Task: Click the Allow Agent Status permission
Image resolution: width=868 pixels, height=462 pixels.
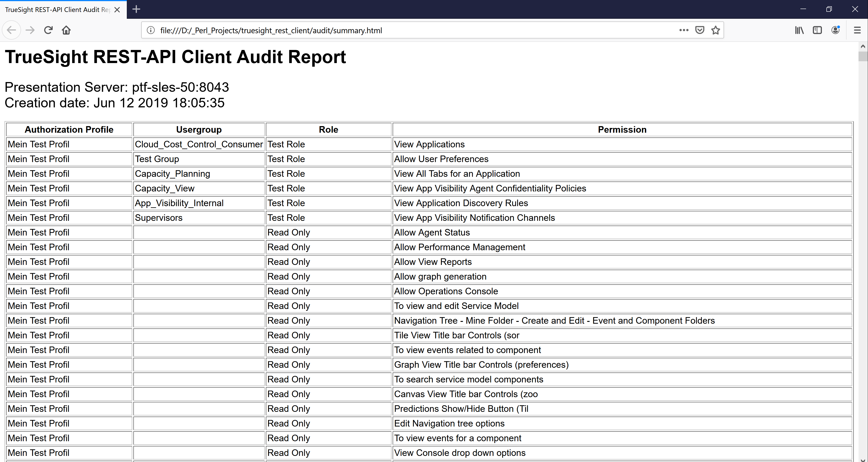Action: pos(622,233)
